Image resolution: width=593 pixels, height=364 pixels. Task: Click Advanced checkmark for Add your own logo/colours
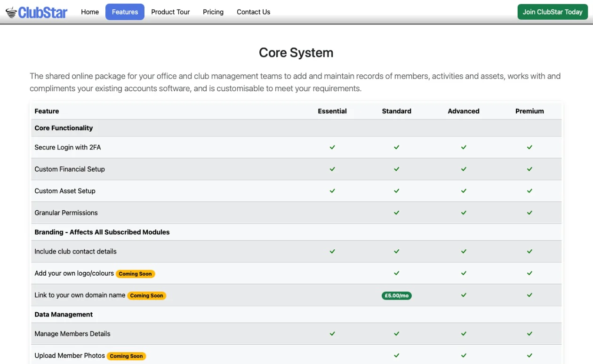[x=464, y=273]
